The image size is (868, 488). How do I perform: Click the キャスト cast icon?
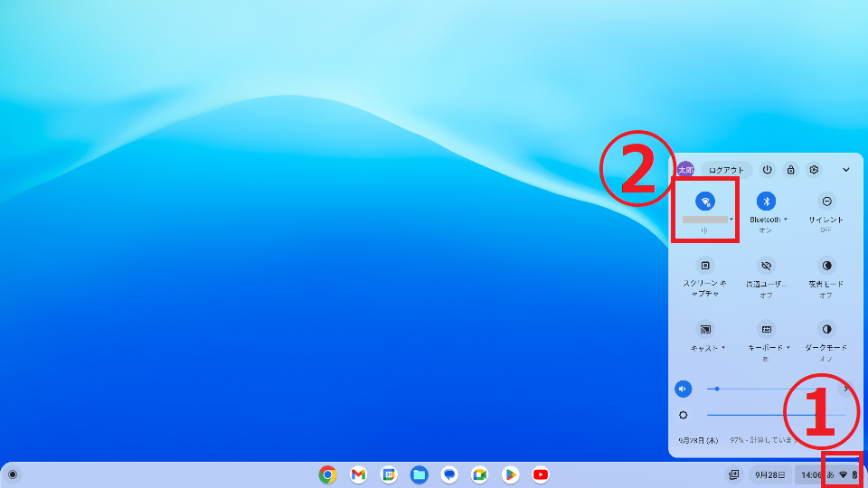point(705,329)
